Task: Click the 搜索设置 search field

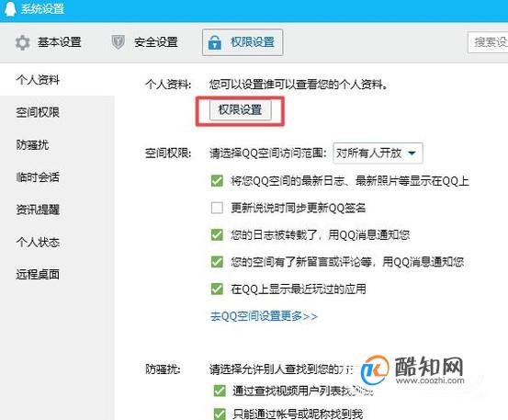Action: click(488, 42)
